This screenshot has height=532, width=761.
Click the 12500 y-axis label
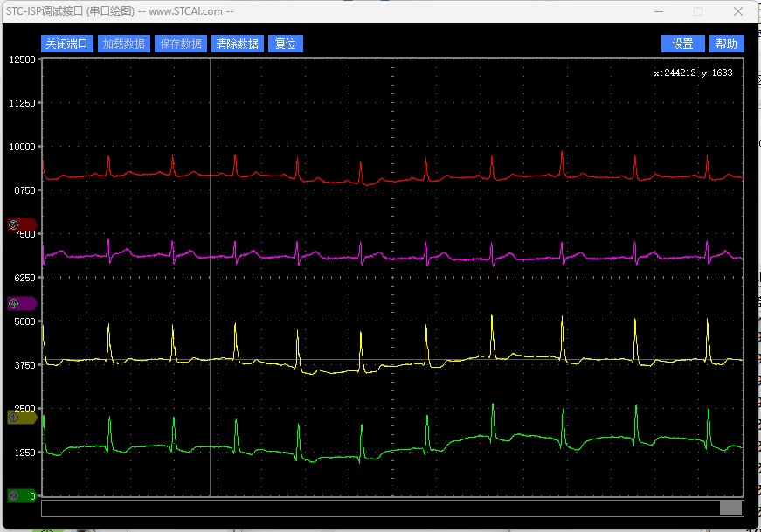[21, 59]
